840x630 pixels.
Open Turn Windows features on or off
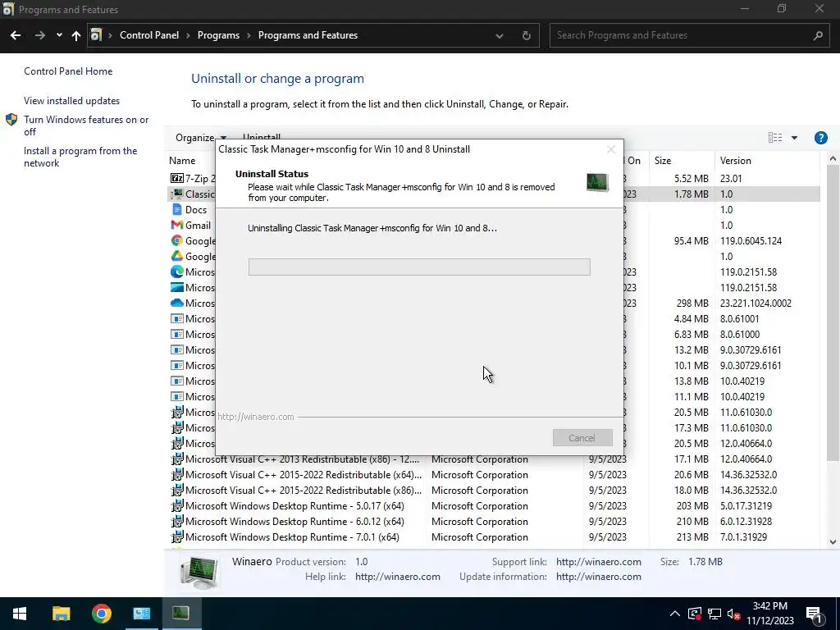(85, 126)
